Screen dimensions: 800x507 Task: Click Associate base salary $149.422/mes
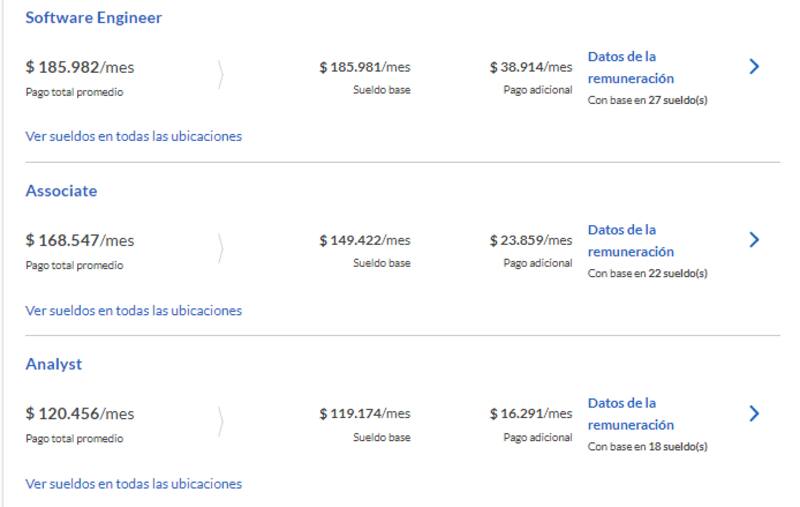365,241
